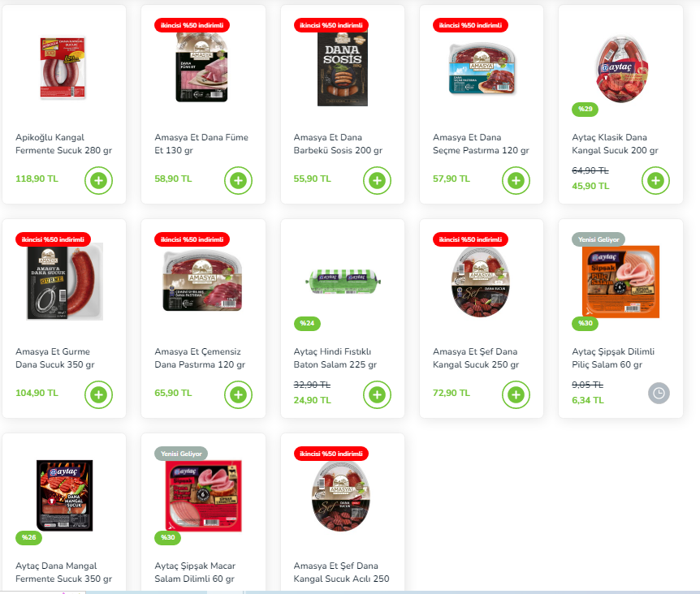Viewport: 700px width, 594px height.
Task: Add Apikoğlu Kangal Fermente Sucuk to cart
Action: coord(98,181)
